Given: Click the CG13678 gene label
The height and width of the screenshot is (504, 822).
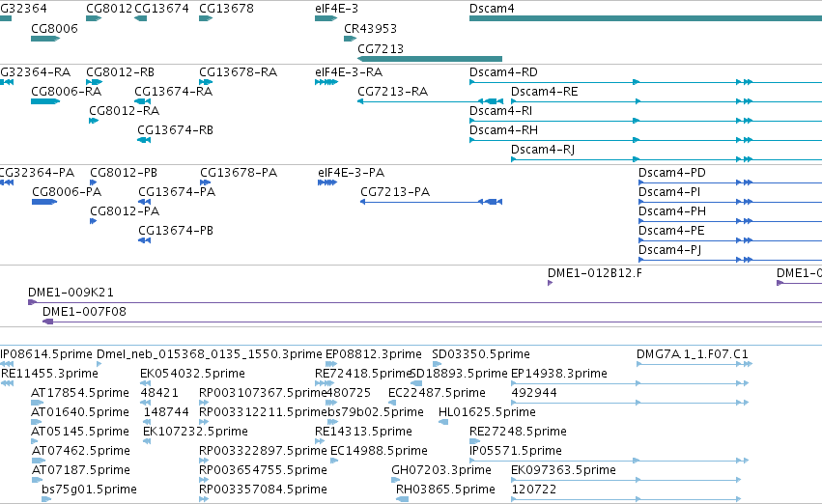Looking at the screenshot, I should point(226,9).
